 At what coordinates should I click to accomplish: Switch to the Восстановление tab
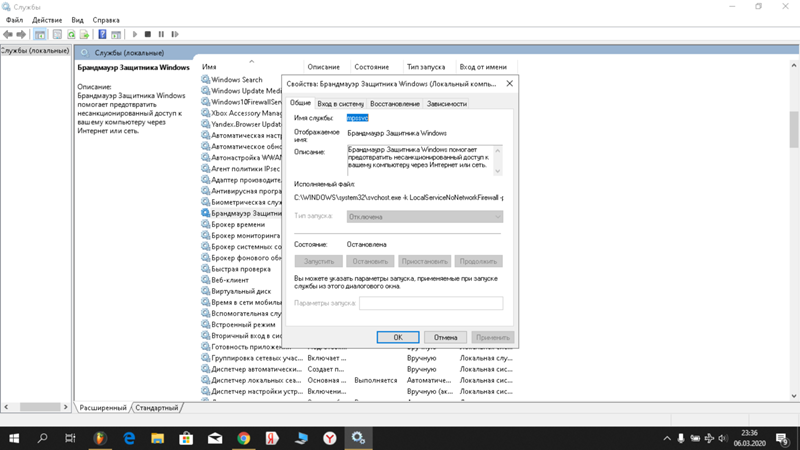point(395,104)
